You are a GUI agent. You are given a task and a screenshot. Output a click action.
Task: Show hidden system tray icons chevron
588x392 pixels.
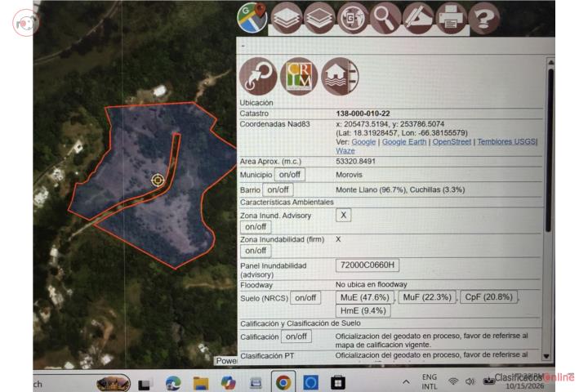click(x=406, y=382)
